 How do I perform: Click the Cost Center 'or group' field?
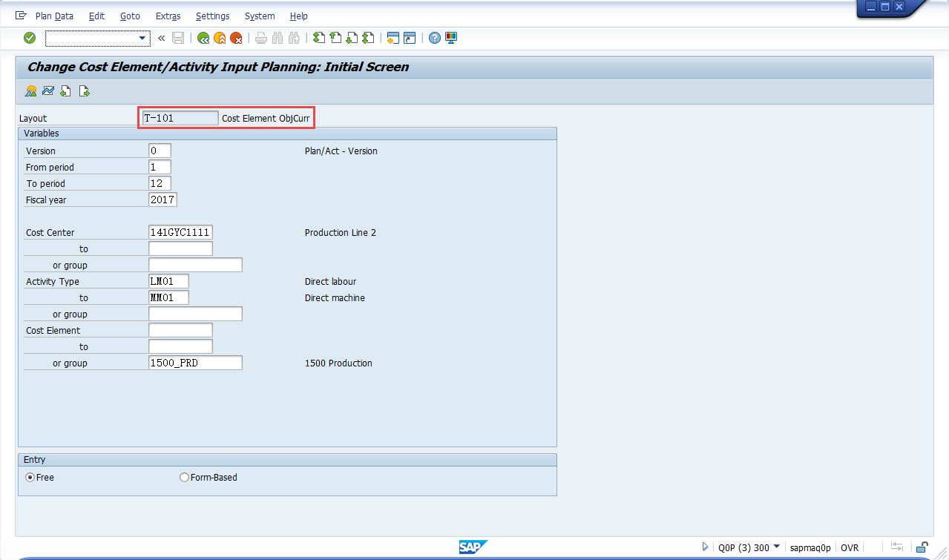pyautogui.click(x=195, y=265)
